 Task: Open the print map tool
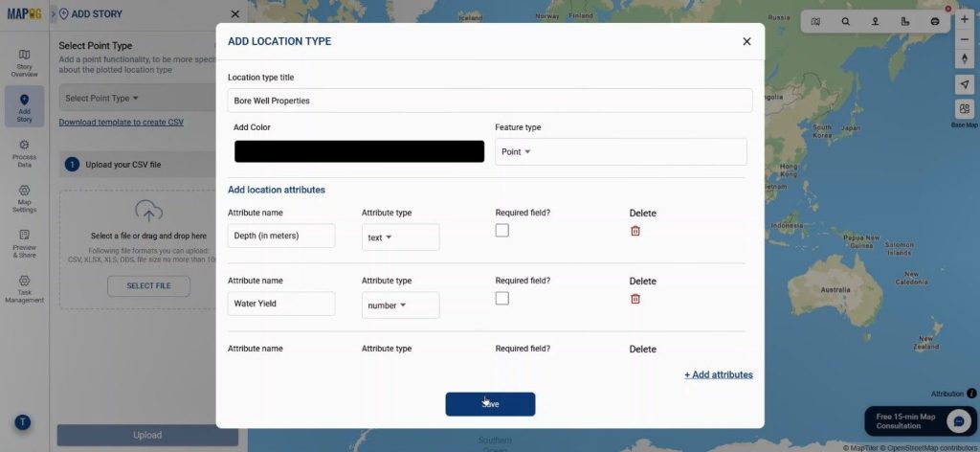(x=935, y=21)
